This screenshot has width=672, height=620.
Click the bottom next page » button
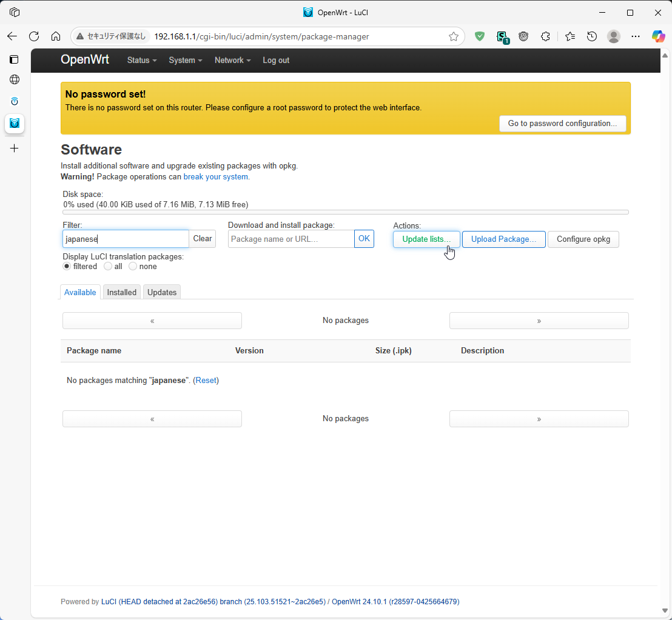point(539,419)
